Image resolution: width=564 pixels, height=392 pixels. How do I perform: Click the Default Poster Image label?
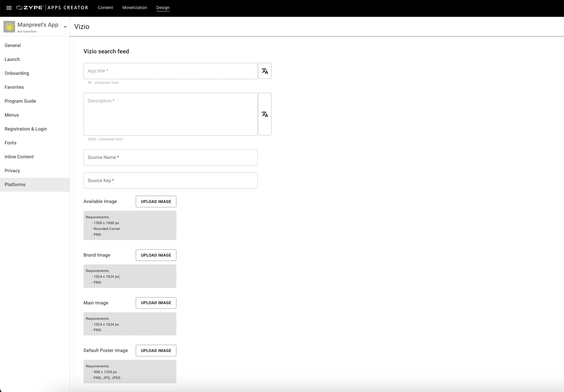106,351
